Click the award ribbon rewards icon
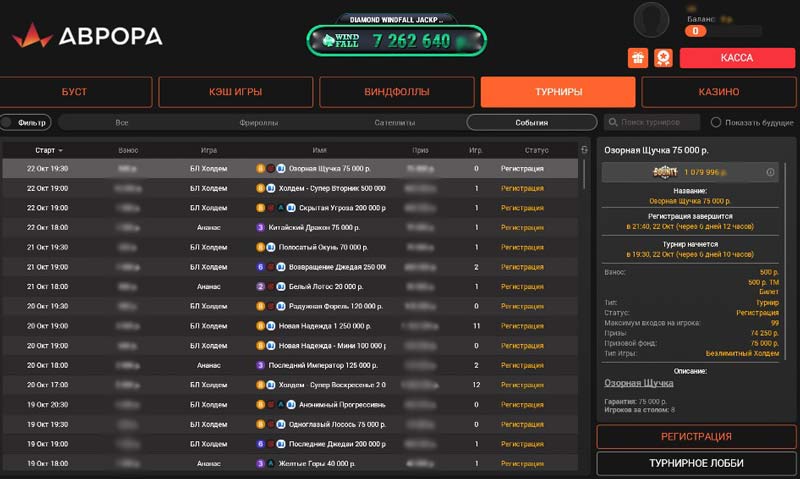 (662, 58)
